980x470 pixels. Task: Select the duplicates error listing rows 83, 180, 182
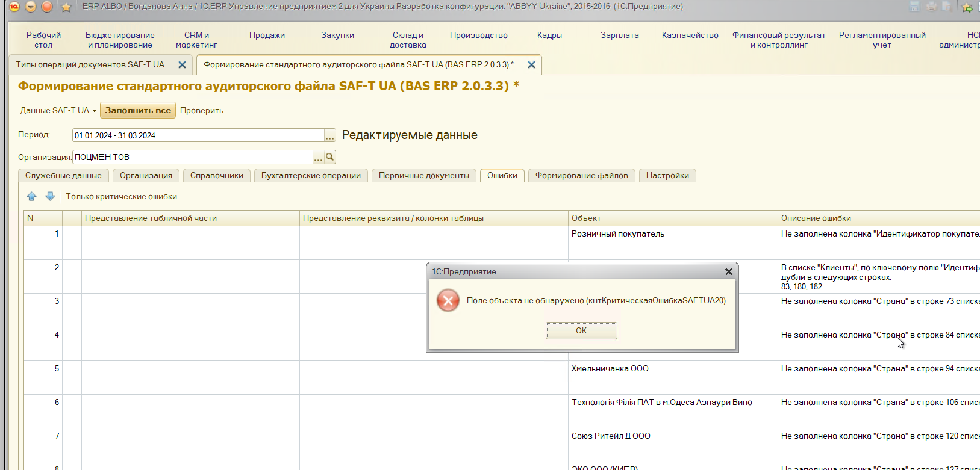coord(879,276)
